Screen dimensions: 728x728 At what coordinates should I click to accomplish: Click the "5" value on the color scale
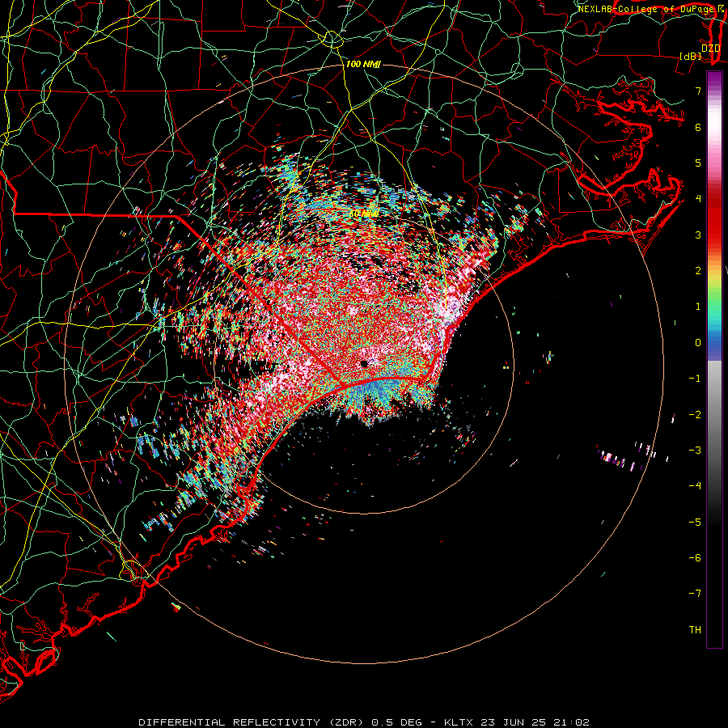(698, 163)
